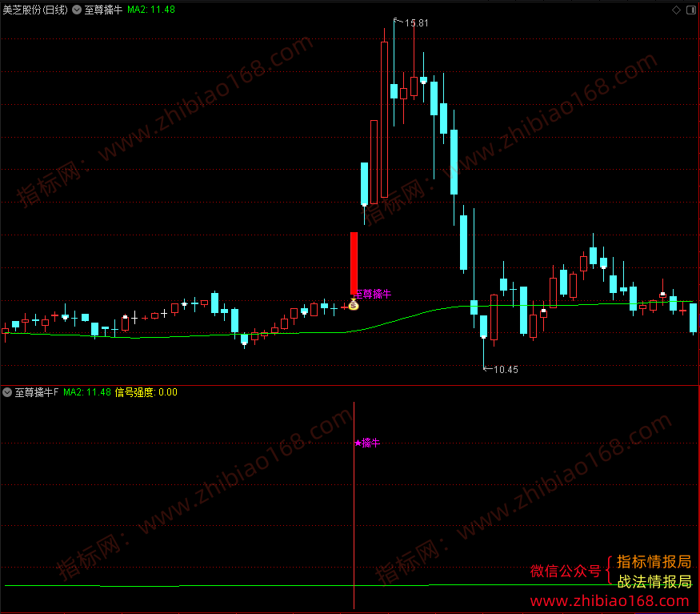Click the 至尊擒牛 indicator name in header
Image resolution: width=700 pixels, height=614 pixels.
[103, 10]
